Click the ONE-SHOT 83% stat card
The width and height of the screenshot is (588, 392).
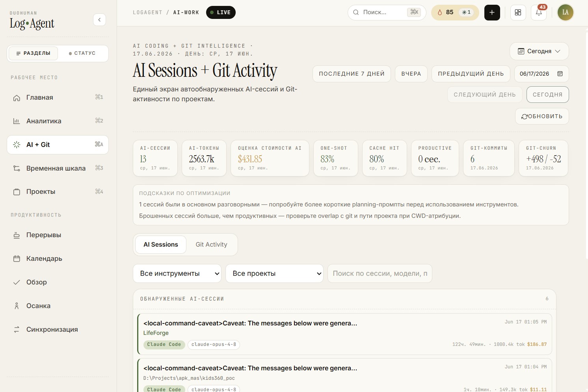click(x=336, y=158)
